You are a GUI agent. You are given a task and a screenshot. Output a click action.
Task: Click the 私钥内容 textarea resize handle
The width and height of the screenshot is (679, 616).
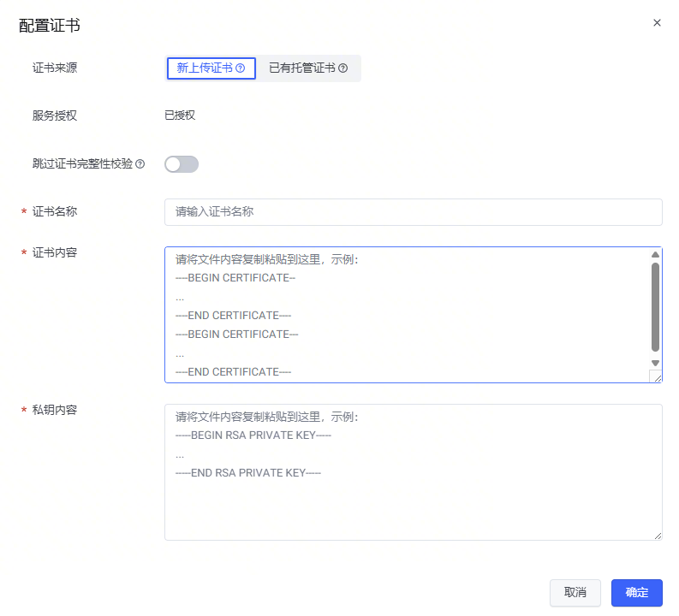(x=656, y=534)
